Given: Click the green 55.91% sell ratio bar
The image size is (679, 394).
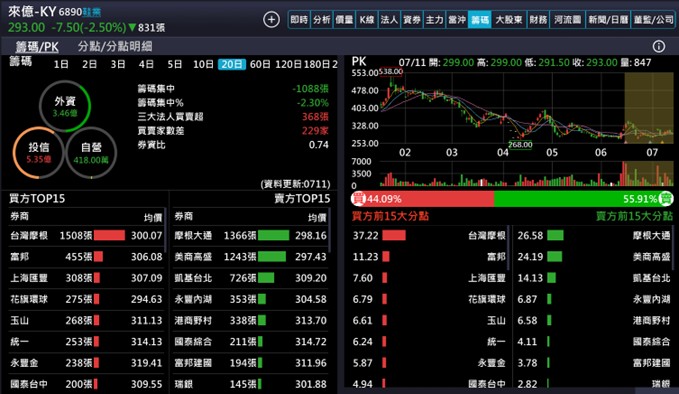Looking at the screenshot, I should pyautogui.click(x=583, y=199).
